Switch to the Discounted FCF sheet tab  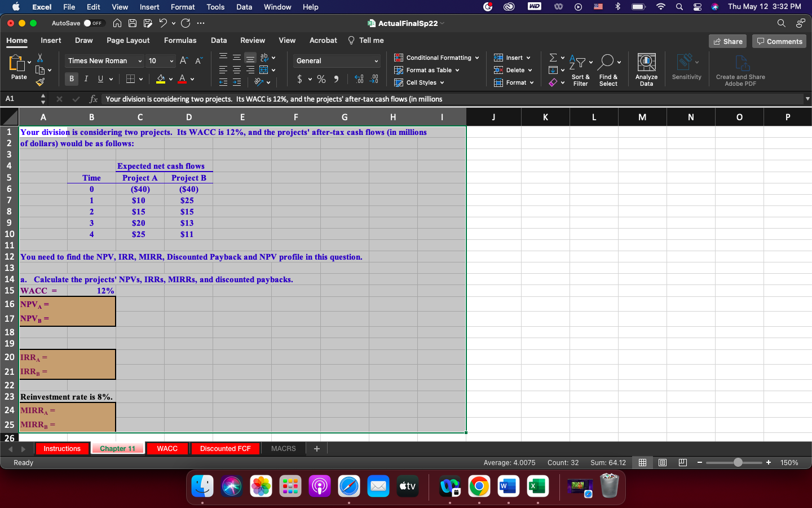(x=225, y=449)
